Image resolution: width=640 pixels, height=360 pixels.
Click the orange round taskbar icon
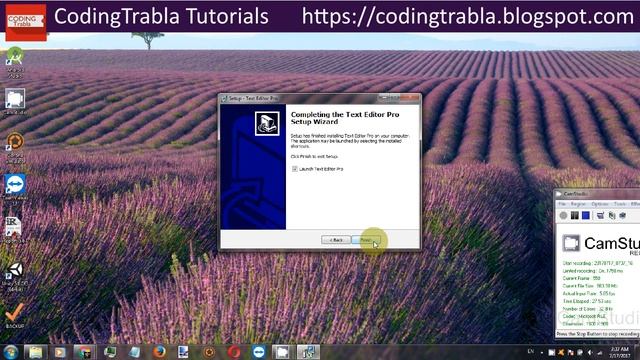pyautogui.click(x=209, y=352)
